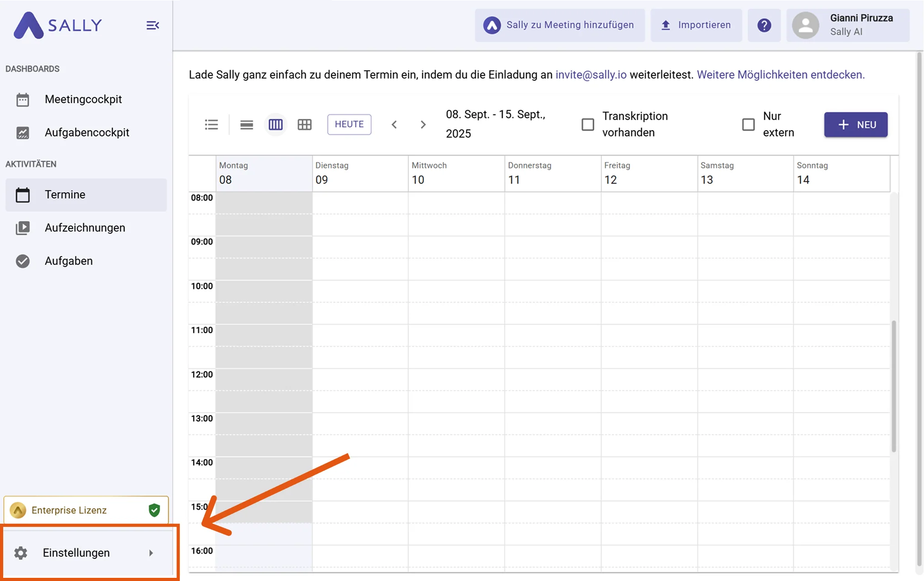Open Einstellungen menu
This screenshot has height=581, width=924.
point(87,553)
